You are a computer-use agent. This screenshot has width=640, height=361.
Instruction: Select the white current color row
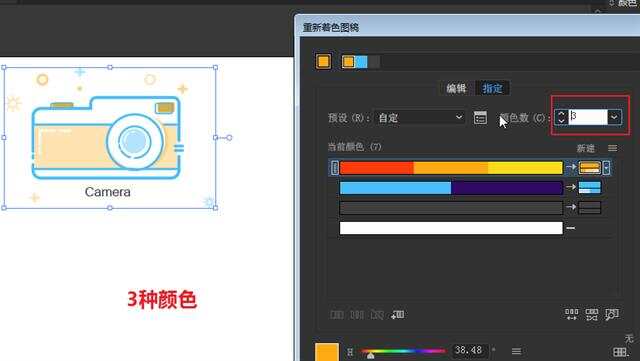451,228
